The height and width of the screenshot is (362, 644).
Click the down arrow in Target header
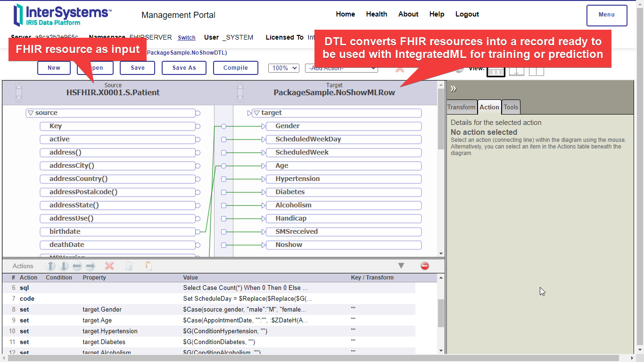pyautogui.click(x=240, y=98)
